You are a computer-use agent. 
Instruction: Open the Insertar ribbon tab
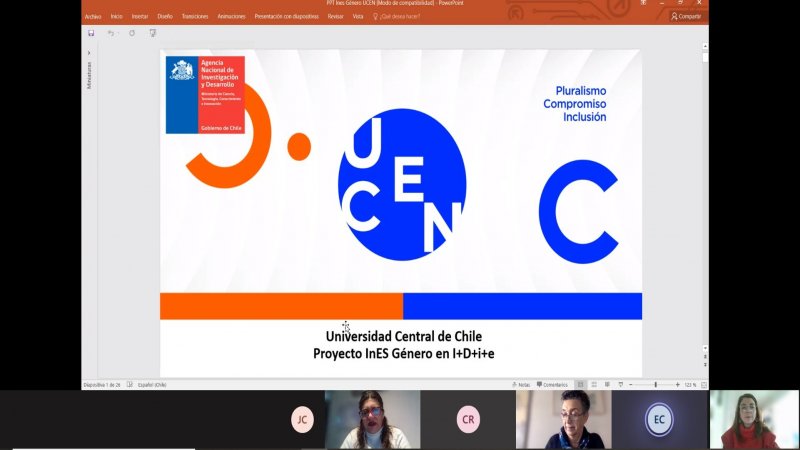click(140, 16)
